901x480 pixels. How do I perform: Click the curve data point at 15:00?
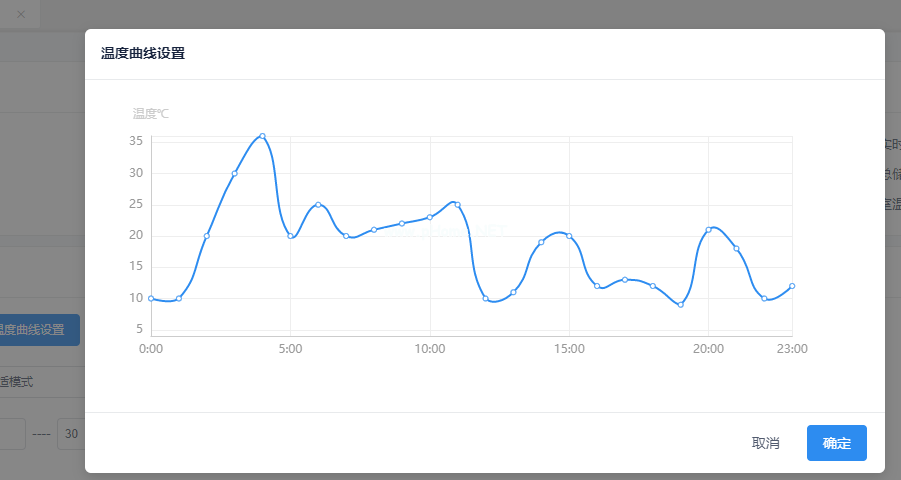tap(569, 236)
